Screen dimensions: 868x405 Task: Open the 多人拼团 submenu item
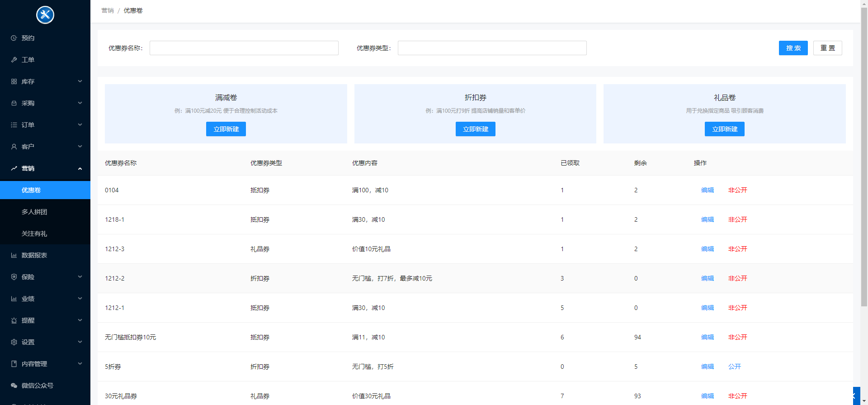click(45, 212)
